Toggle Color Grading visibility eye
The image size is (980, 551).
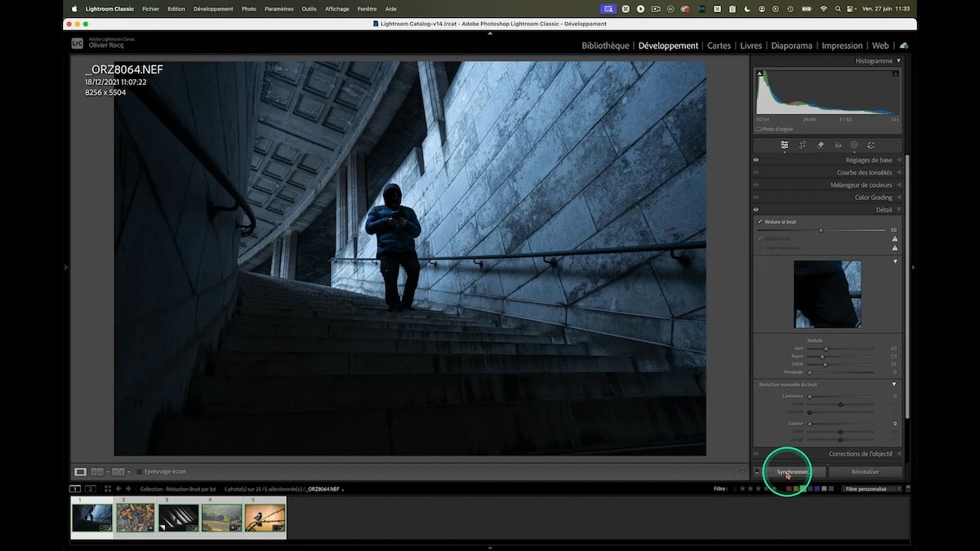tap(756, 197)
